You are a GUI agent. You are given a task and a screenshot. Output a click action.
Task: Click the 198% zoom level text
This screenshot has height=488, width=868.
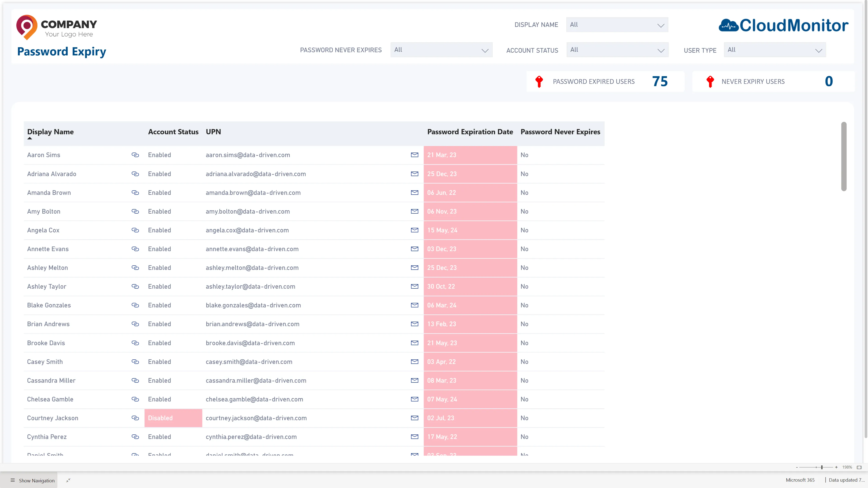(x=847, y=467)
